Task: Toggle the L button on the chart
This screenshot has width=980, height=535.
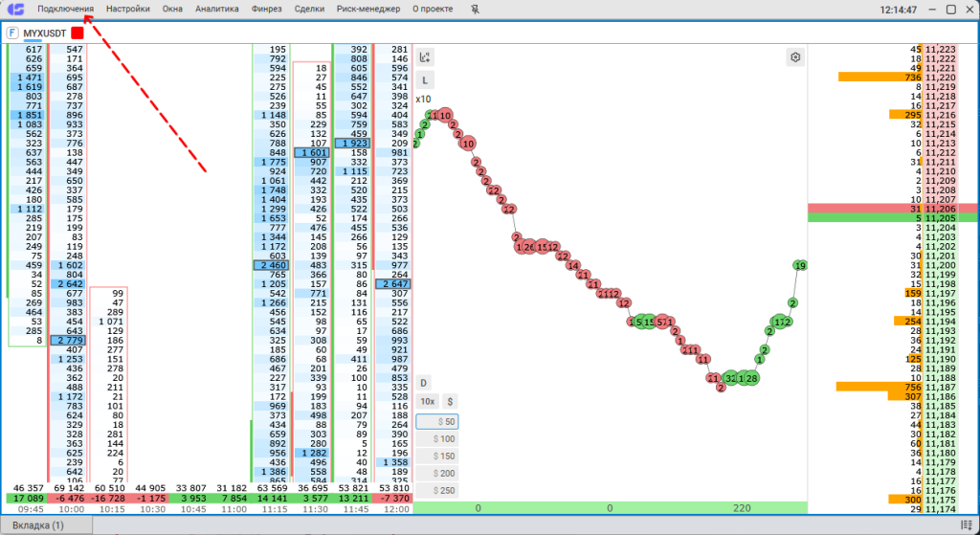Action: tap(425, 80)
